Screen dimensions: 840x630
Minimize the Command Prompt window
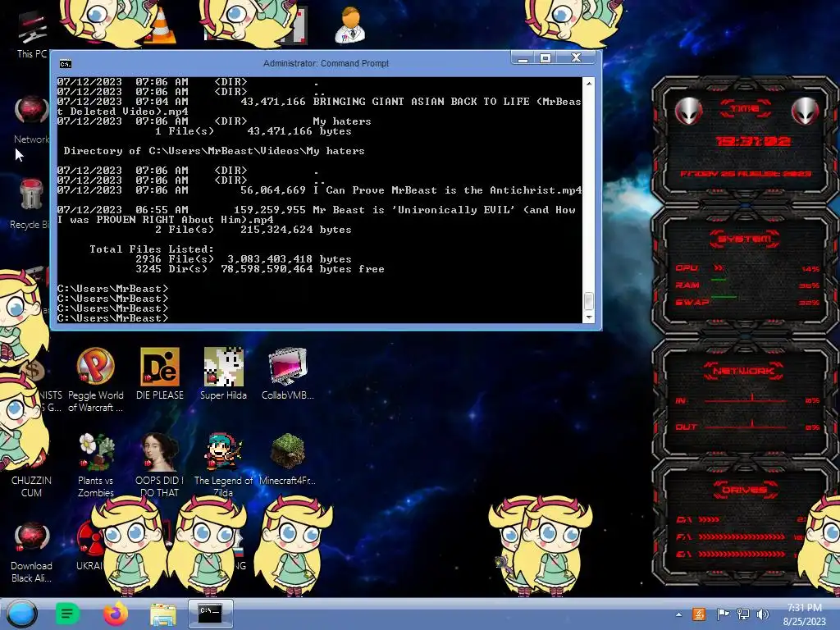pos(523,58)
